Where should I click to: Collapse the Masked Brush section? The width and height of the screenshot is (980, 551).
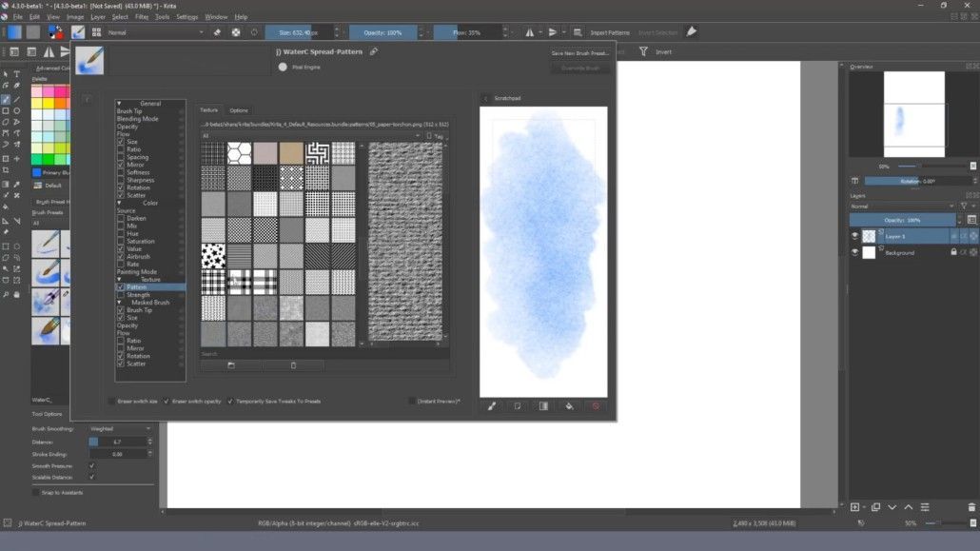119,303
